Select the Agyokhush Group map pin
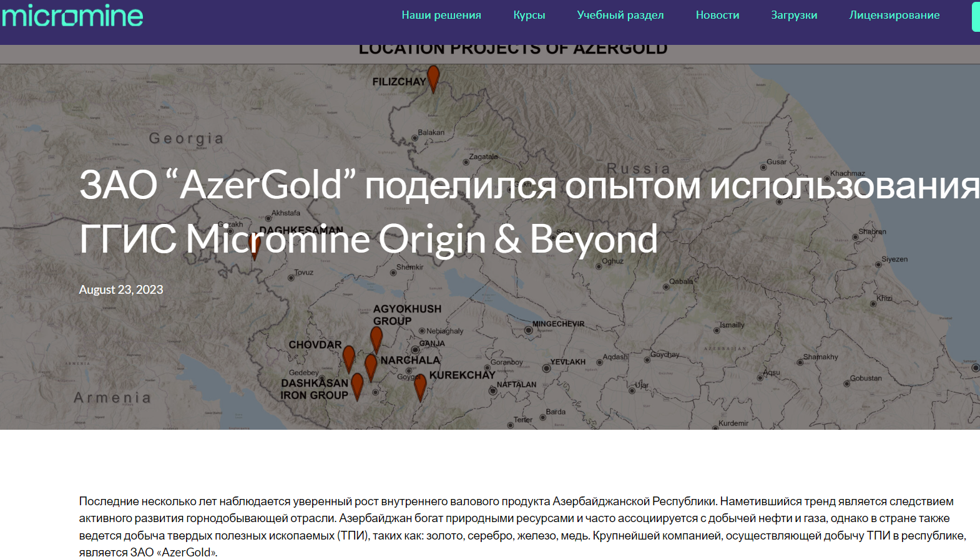Screen dimensions: 980x557 376,338
